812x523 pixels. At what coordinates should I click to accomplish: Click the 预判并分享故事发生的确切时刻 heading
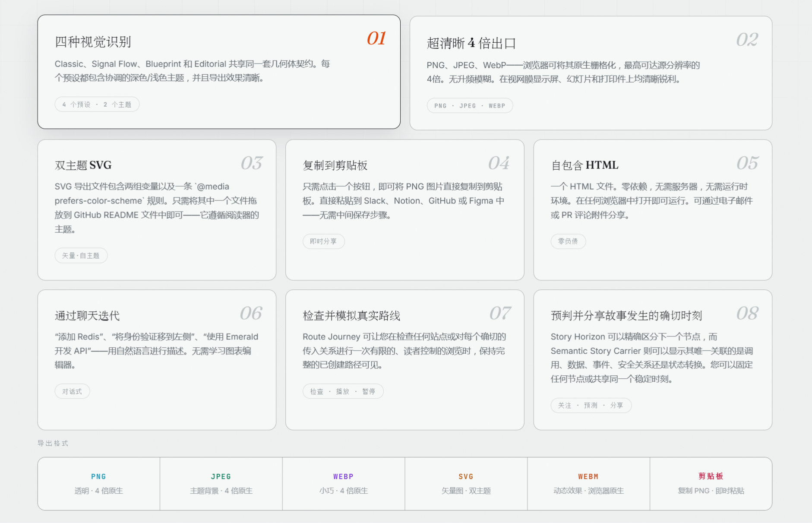point(626,316)
